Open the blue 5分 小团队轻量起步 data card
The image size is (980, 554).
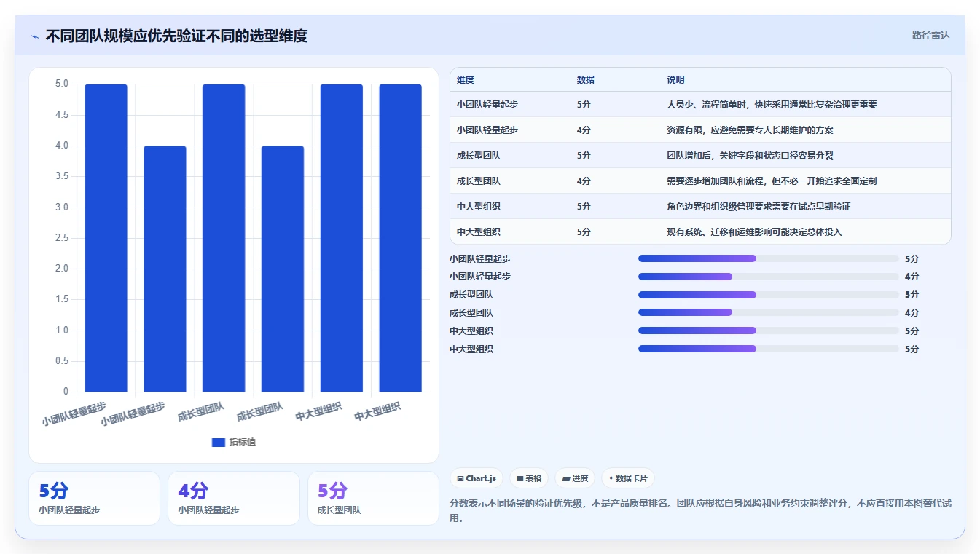click(x=94, y=498)
